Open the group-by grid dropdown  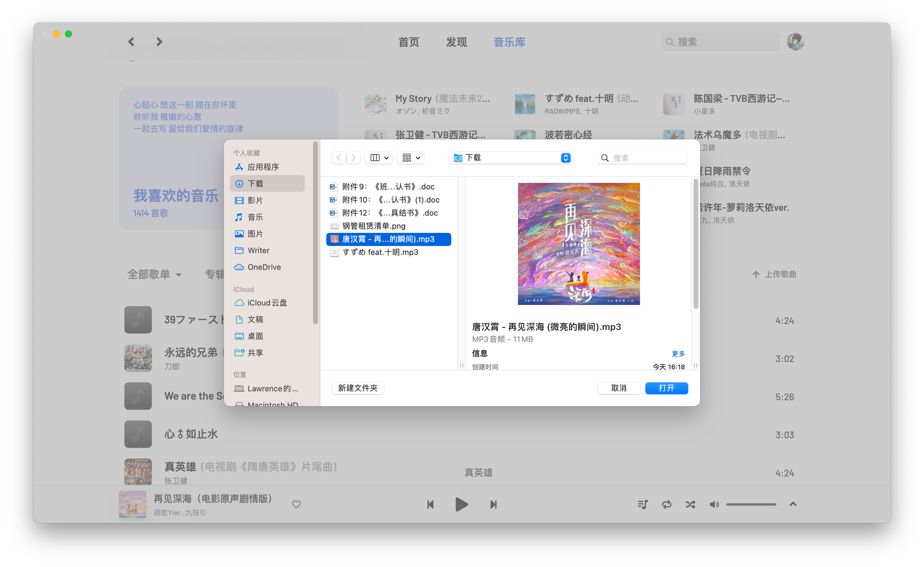click(x=411, y=158)
